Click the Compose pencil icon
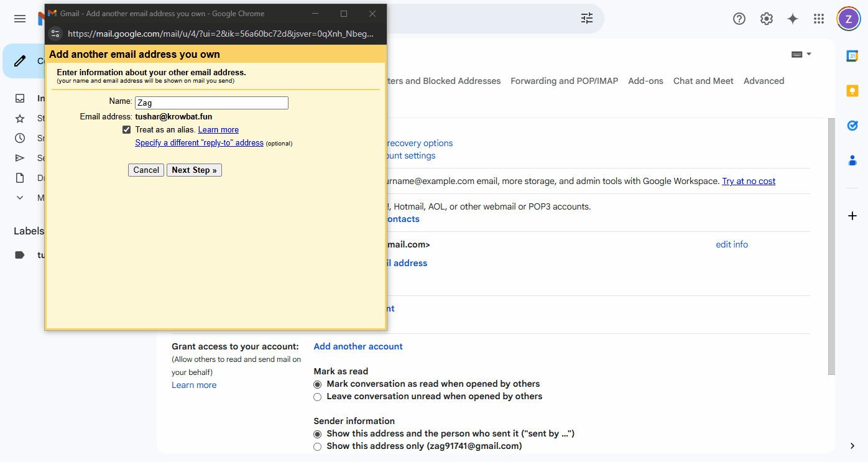868x462 pixels. click(x=20, y=61)
